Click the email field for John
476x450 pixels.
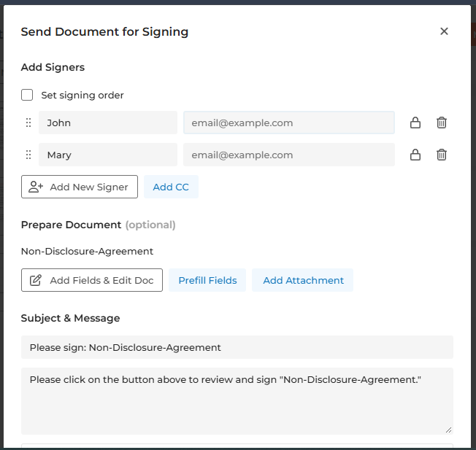pyautogui.click(x=288, y=123)
